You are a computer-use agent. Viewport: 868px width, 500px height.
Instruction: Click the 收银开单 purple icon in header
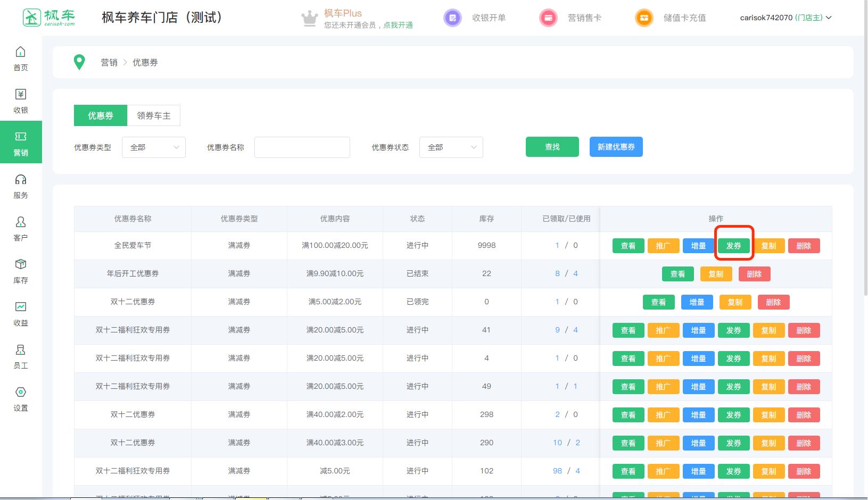(452, 18)
